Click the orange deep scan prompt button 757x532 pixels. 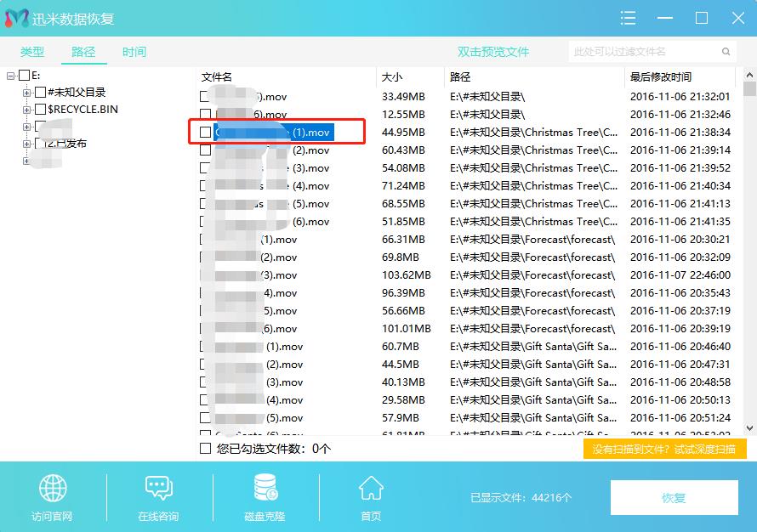point(664,449)
